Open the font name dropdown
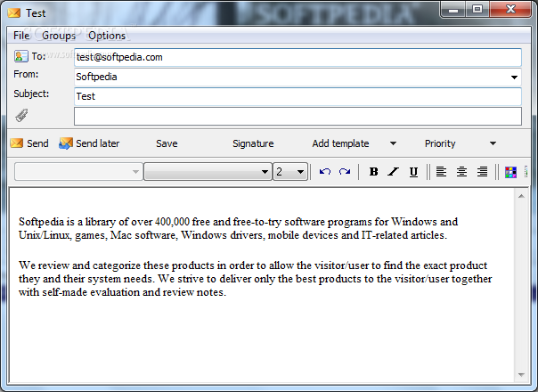Image resolution: width=538 pixels, height=392 pixels. pyautogui.click(x=208, y=171)
